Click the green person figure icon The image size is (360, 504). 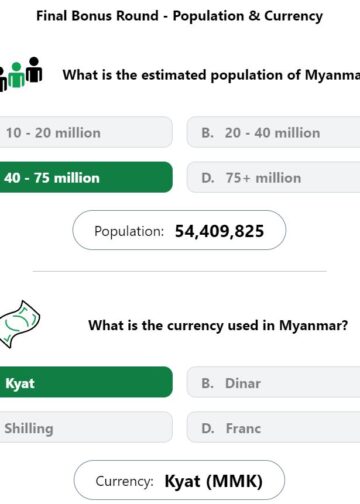(16, 75)
